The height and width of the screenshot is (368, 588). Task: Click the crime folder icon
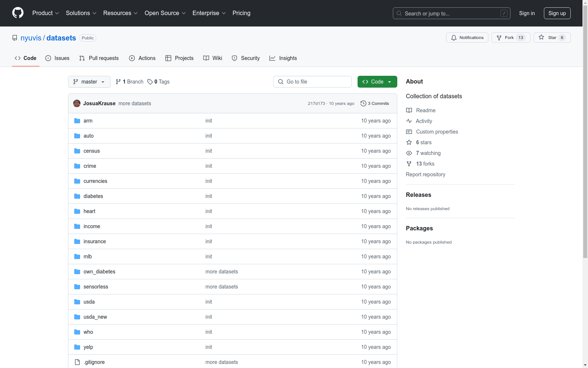[x=77, y=166]
